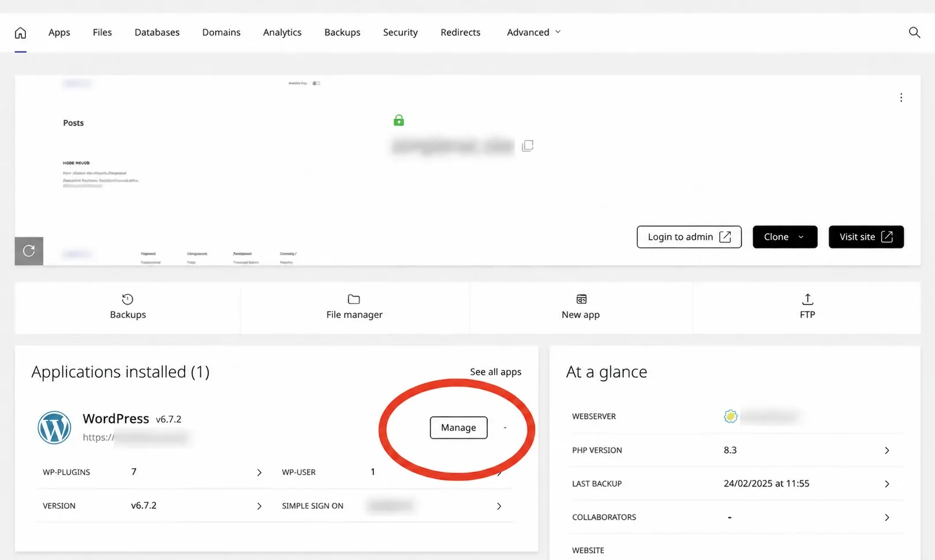Click the 24/02/2025 at 11:55 backup value
Screen dimensions: 935x560
point(766,483)
